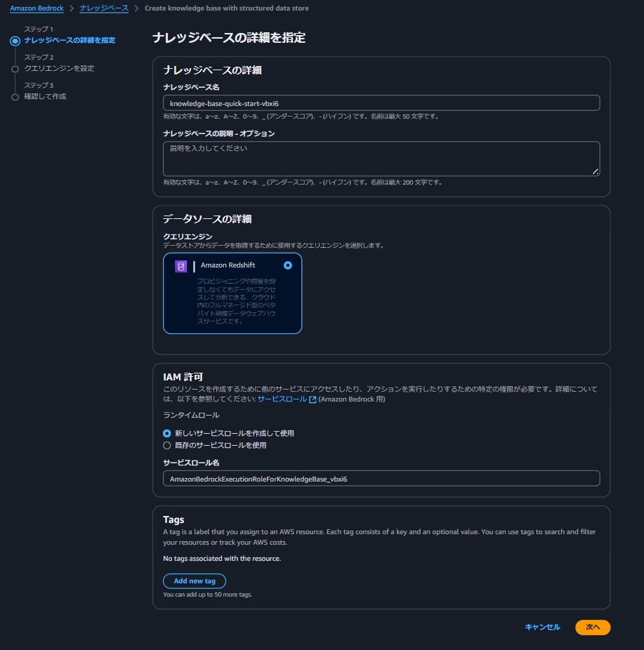Click the Amazon Redshift service icon
Image resolution: width=644 pixels, height=650 pixels.
[x=180, y=266]
